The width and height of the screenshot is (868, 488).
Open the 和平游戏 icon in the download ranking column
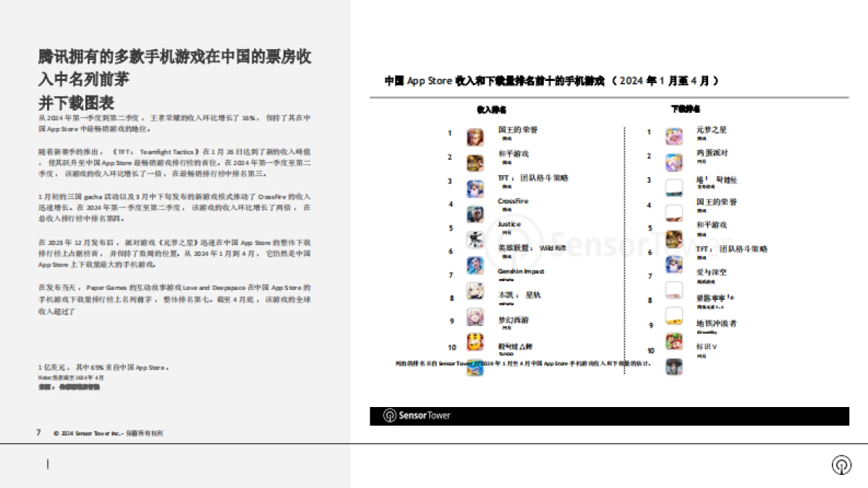pyautogui.click(x=674, y=239)
